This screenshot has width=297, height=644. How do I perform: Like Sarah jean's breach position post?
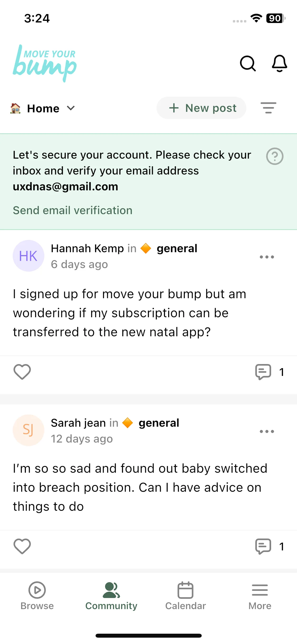tap(22, 546)
